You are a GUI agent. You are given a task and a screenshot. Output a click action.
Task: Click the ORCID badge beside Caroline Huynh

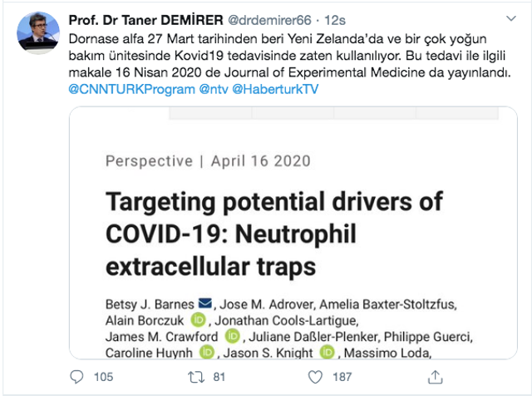[206, 354]
